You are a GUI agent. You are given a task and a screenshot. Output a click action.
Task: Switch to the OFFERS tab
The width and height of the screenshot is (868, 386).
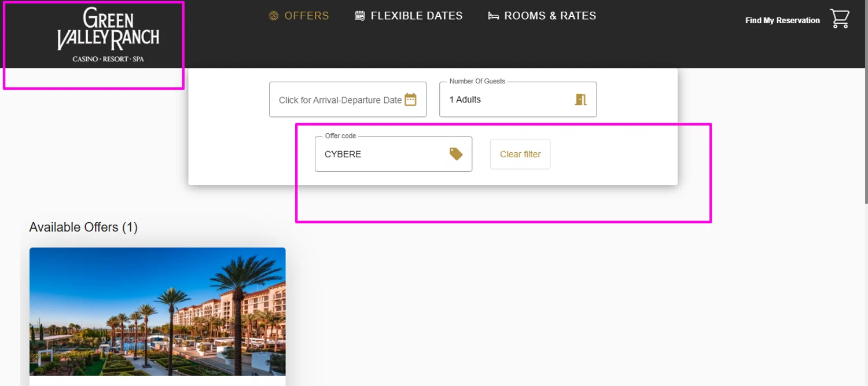tap(307, 16)
